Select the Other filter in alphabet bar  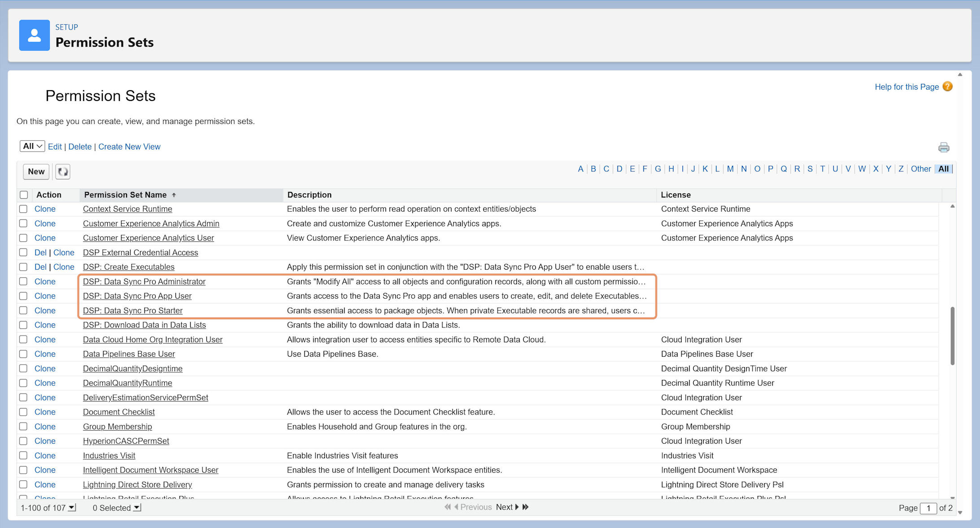921,169
